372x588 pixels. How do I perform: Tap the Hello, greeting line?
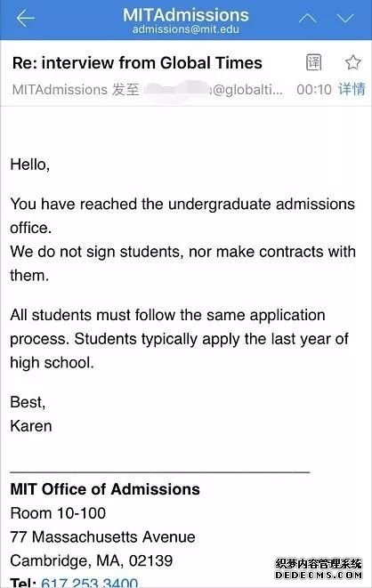point(30,165)
